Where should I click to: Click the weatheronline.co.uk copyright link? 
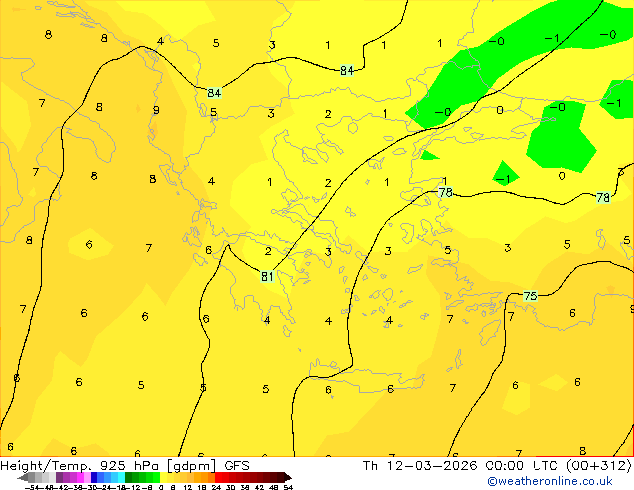549,481
